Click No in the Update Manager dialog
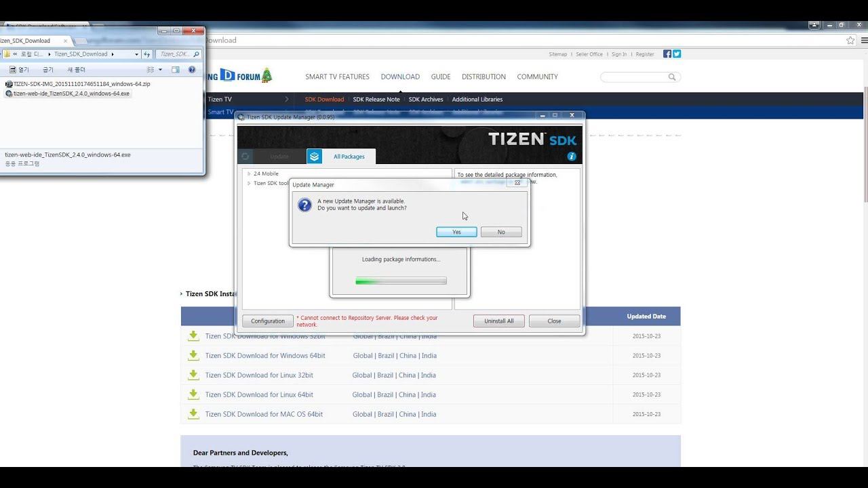 coord(501,232)
